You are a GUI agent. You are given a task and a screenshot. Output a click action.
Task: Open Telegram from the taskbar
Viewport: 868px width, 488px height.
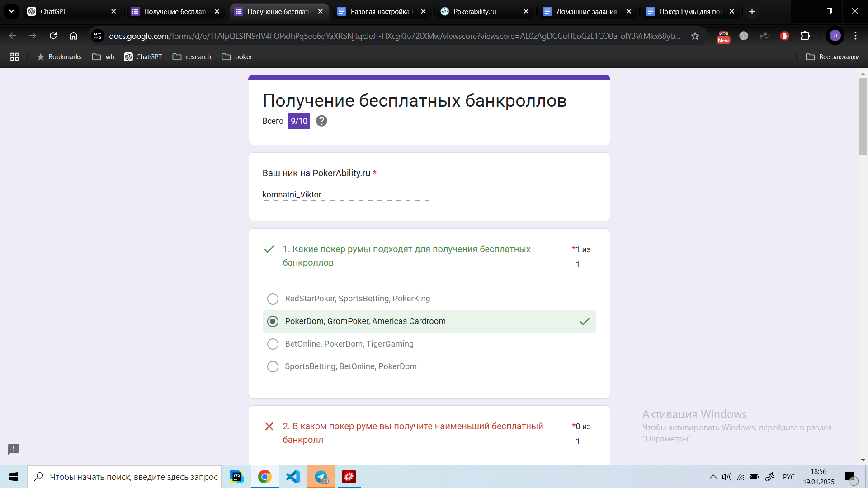pyautogui.click(x=321, y=477)
